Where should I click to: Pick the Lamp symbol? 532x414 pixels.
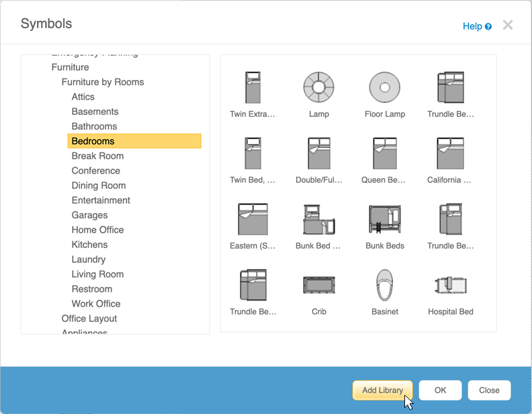click(318, 87)
